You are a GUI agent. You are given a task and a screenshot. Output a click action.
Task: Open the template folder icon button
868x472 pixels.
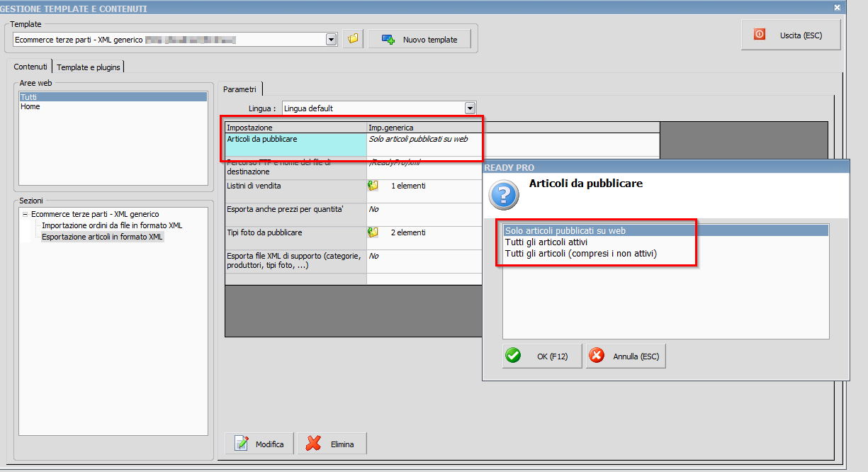[x=353, y=39]
